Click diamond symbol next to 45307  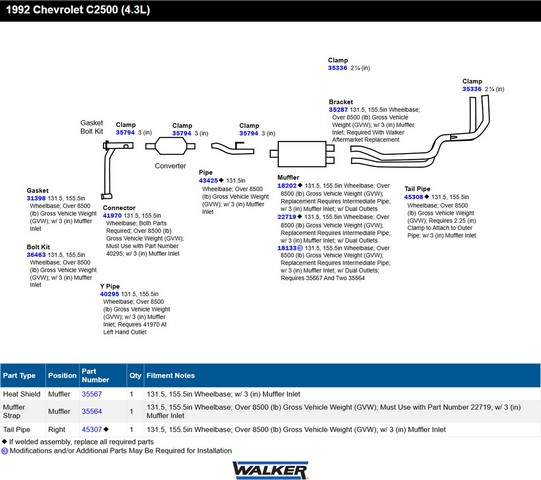[106, 429]
